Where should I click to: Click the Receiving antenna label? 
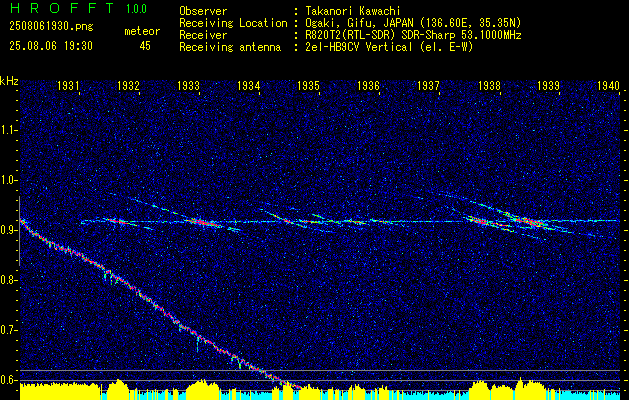(230, 47)
